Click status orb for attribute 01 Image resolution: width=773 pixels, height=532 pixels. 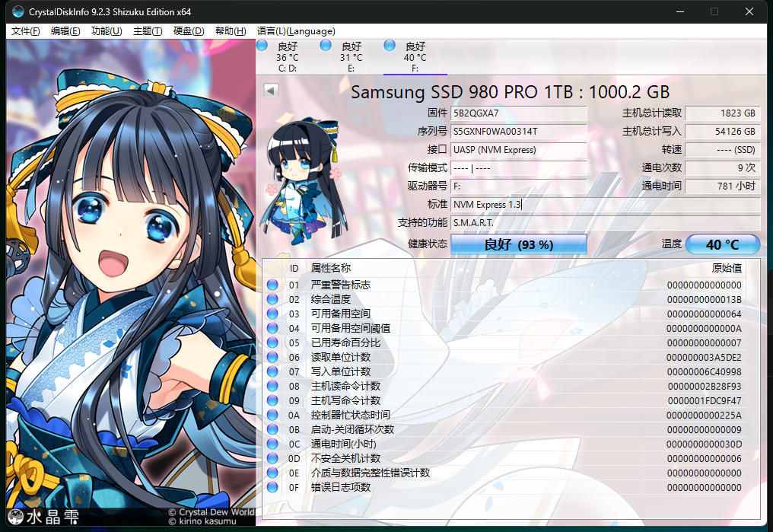point(272,285)
